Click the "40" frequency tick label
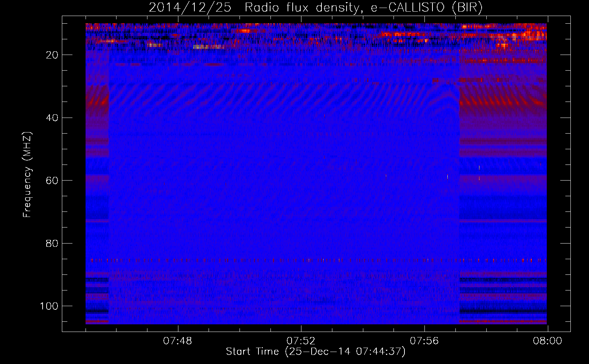 [52, 118]
